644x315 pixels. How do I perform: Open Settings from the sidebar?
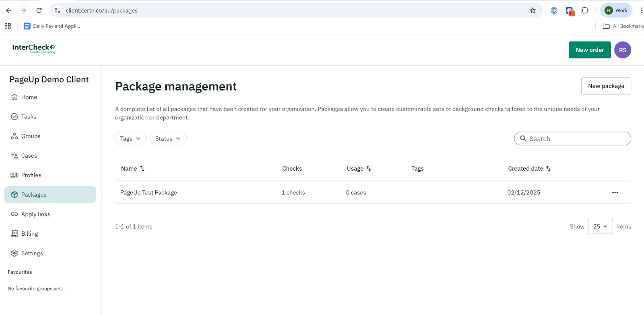(32, 253)
